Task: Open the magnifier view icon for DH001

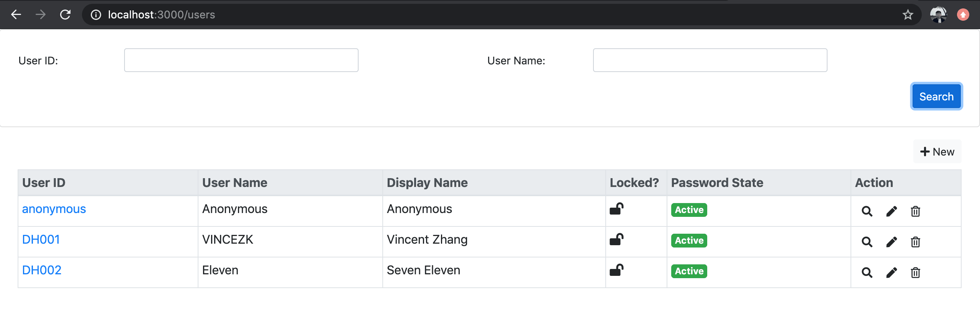Action: pos(867,242)
